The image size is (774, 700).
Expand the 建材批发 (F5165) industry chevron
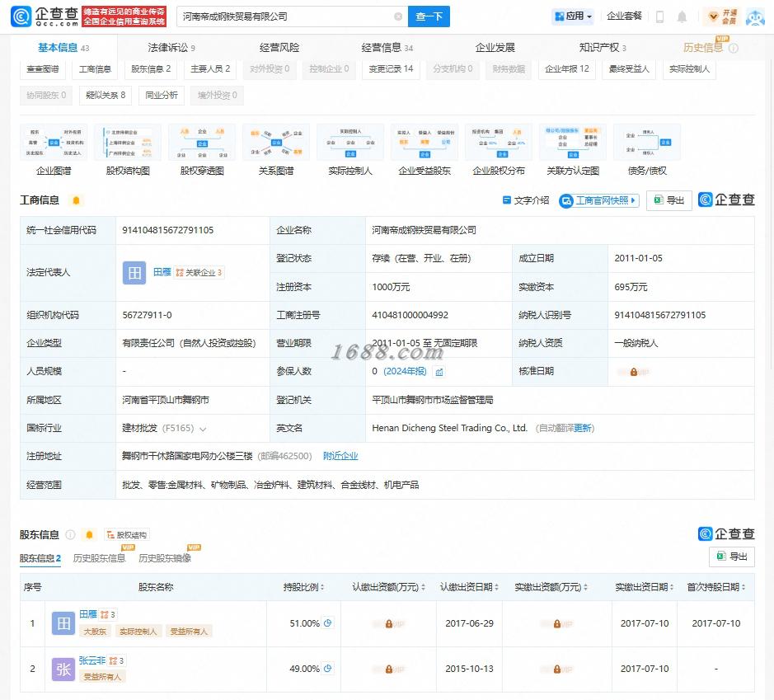pos(203,429)
